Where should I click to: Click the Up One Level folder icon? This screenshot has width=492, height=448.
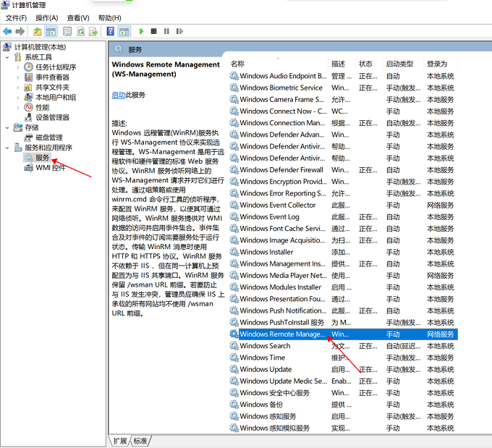pos(38,31)
